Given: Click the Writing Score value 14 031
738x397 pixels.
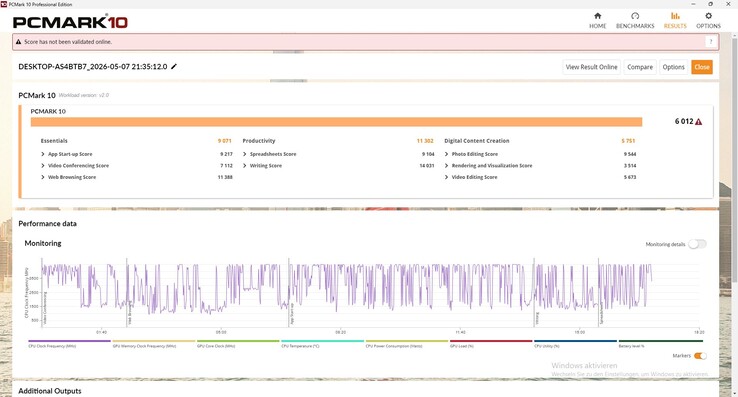Looking at the screenshot, I should pos(426,166).
